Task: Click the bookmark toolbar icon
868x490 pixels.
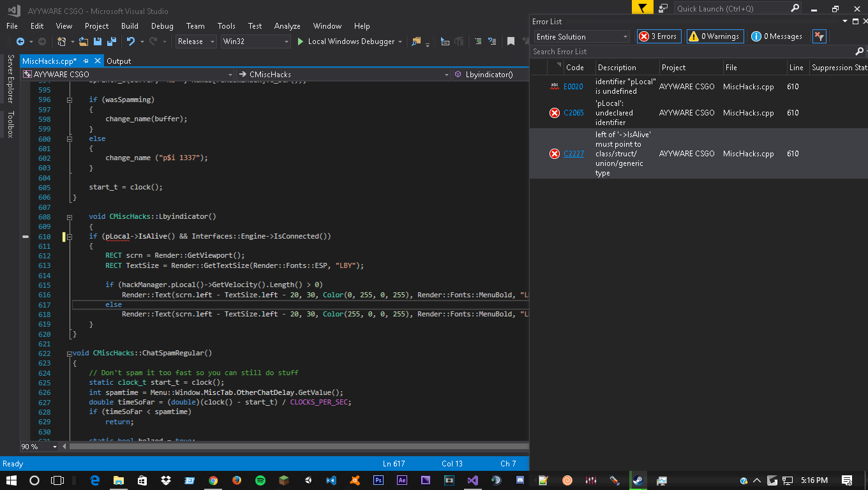Action: click(511, 41)
